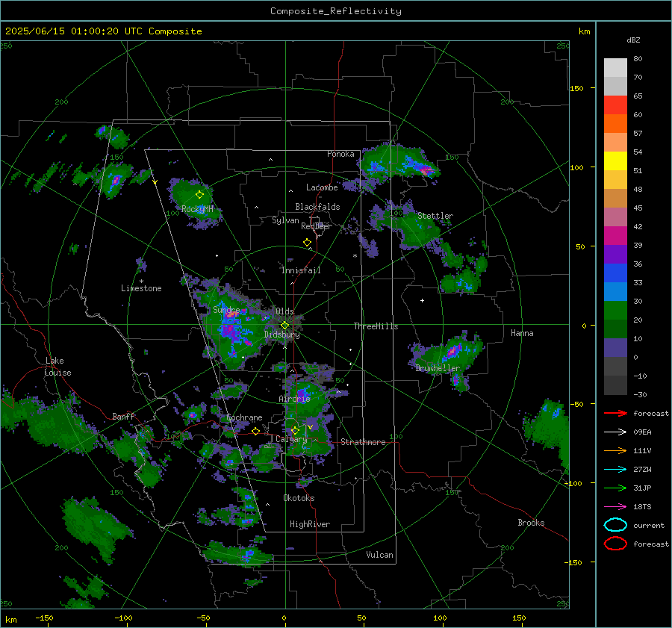Select the white 09EA arrow icon
Image resolution: width=672 pixels, height=628 pixels.
pyautogui.click(x=615, y=432)
